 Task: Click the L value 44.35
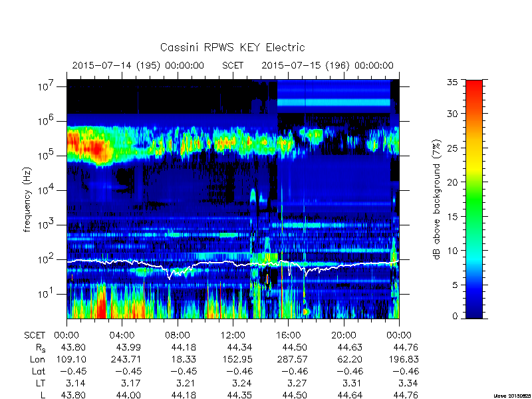[x=239, y=395]
